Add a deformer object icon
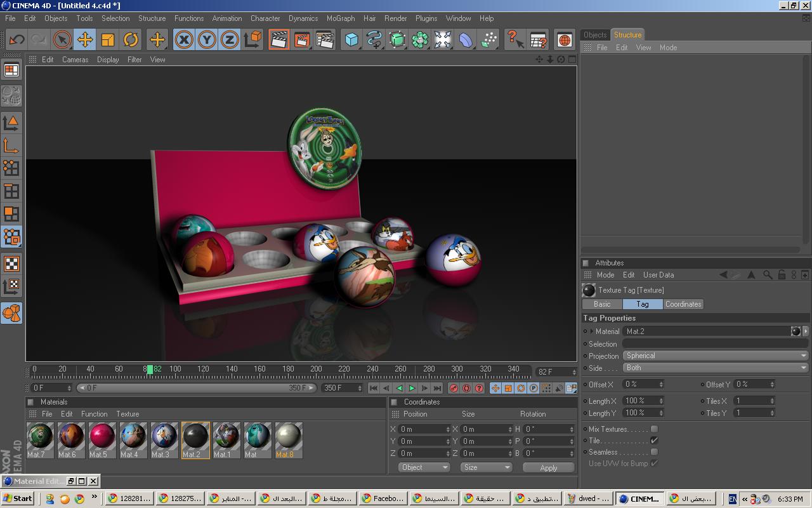Screen dimensions: 812x508 pos(466,40)
